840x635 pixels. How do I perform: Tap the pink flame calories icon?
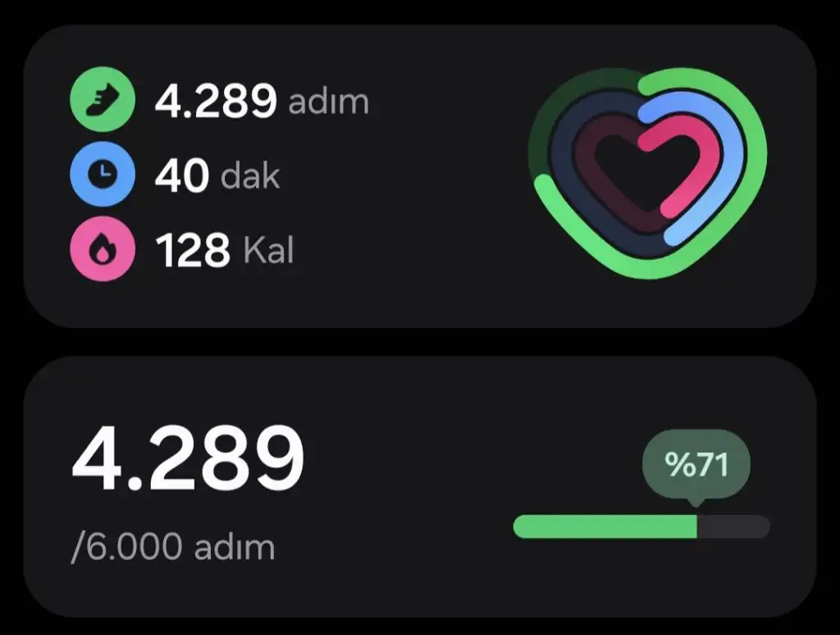(103, 249)
